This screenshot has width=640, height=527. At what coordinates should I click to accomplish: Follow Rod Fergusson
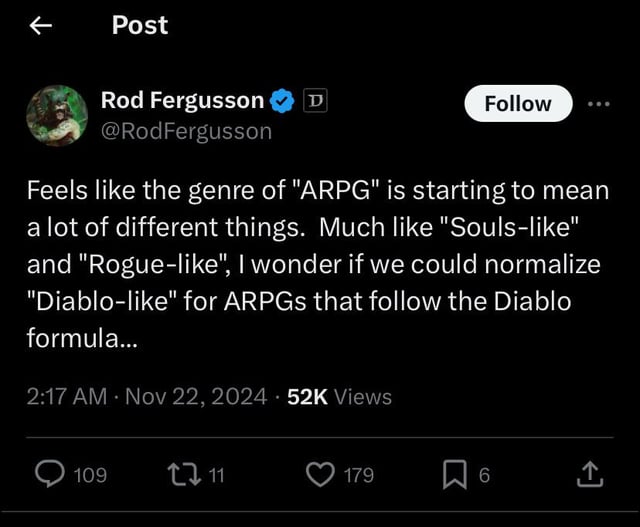(518, 104)
